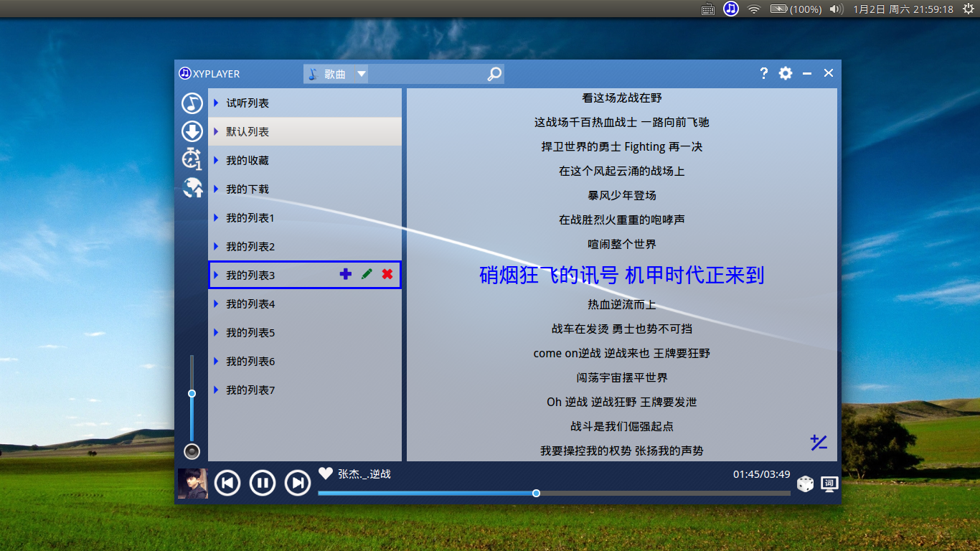Click lyric line 看这场龙战在野
Viewport: 980px width, 551px height.
coord(622,98)
